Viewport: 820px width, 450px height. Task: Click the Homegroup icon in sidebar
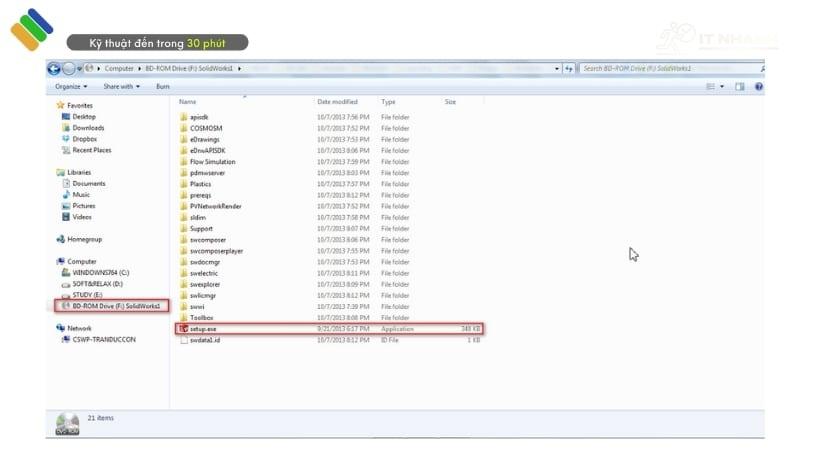pyautogui.click(x=61, y=239)
